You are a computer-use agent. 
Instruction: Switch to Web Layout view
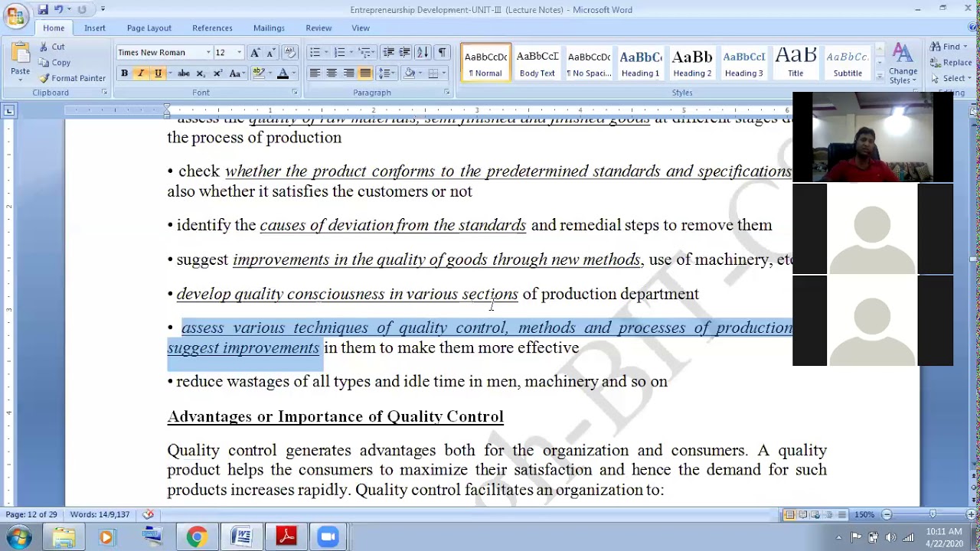[815, 515]
